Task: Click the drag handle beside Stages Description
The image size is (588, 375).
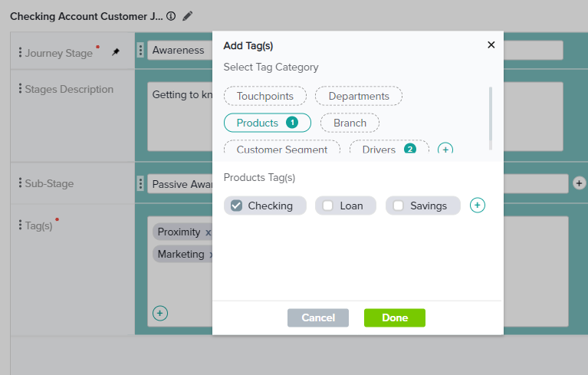Action: tap(20, 89)
